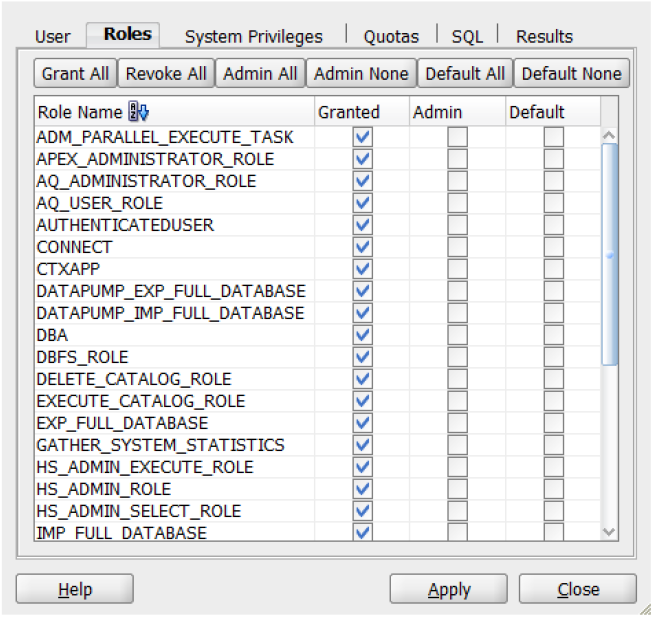Click the Role Name column header
Viewport: 655px width, 619px height.
[174, 112]
